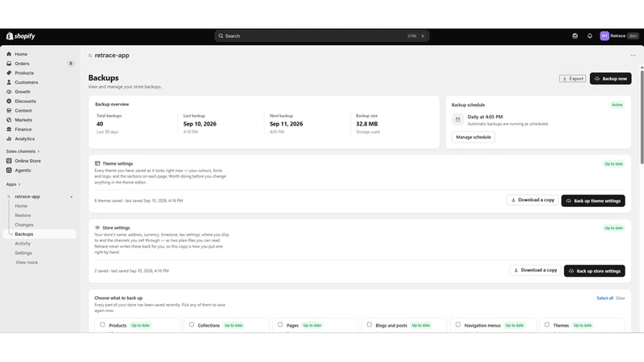The width and height of the screenshot is (644, 362).
Task: Open the store icon beside the bell
Action: click(575, 36)
